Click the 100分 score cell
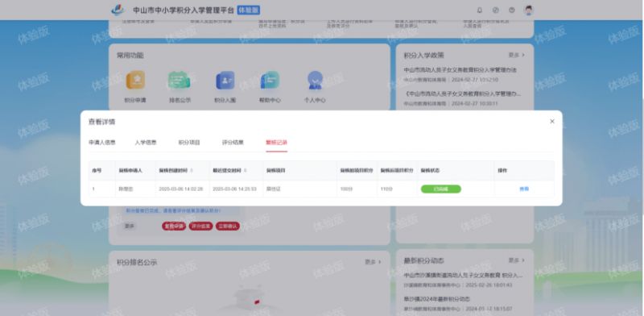The image size is (644, 316). (346, 189)
